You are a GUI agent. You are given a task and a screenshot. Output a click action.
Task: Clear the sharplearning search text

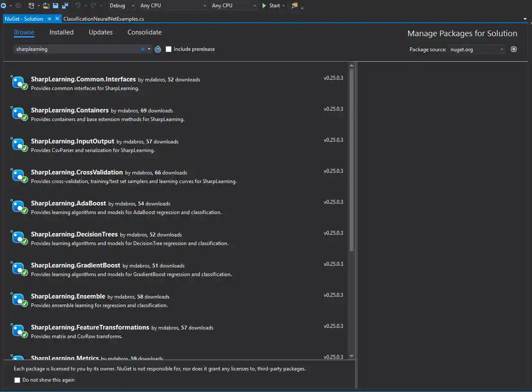point(143,49)
